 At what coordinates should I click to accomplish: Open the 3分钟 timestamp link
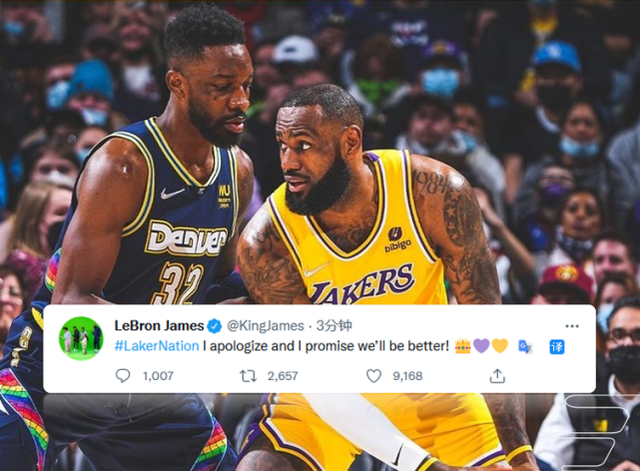click(334, 326)
